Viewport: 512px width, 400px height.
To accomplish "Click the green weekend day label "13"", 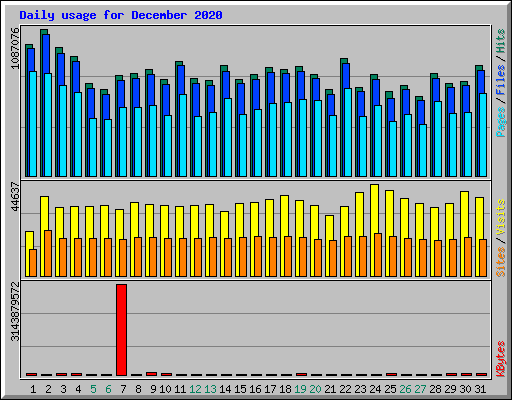I will tap(210, 389).
